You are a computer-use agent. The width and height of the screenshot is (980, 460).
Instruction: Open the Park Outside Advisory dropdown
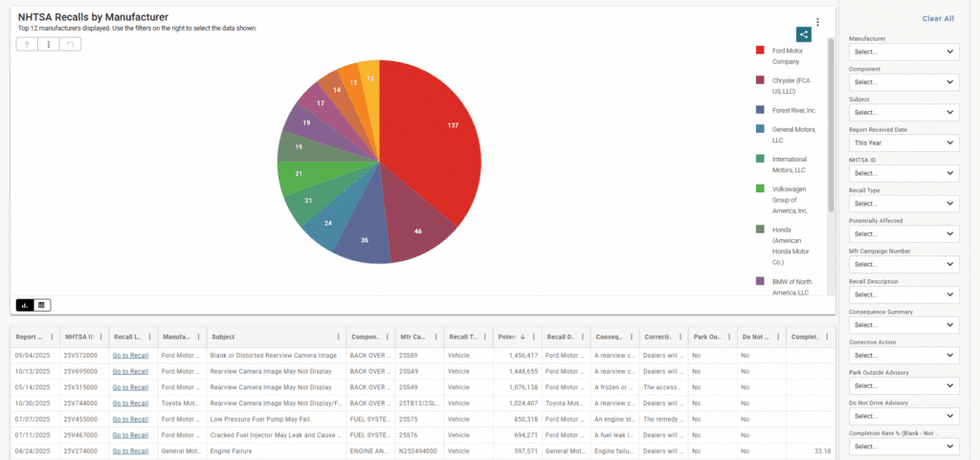903,385
